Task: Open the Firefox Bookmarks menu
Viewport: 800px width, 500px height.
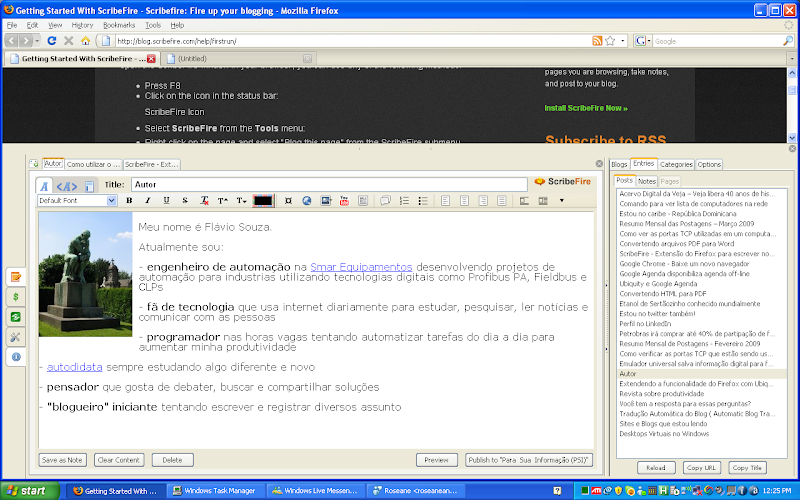Action: pyautogui.click(x=119, y=25)
